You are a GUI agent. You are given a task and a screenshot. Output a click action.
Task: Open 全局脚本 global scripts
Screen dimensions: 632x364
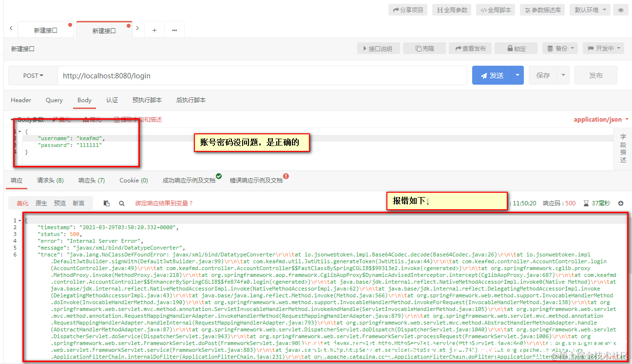(496, 10)
